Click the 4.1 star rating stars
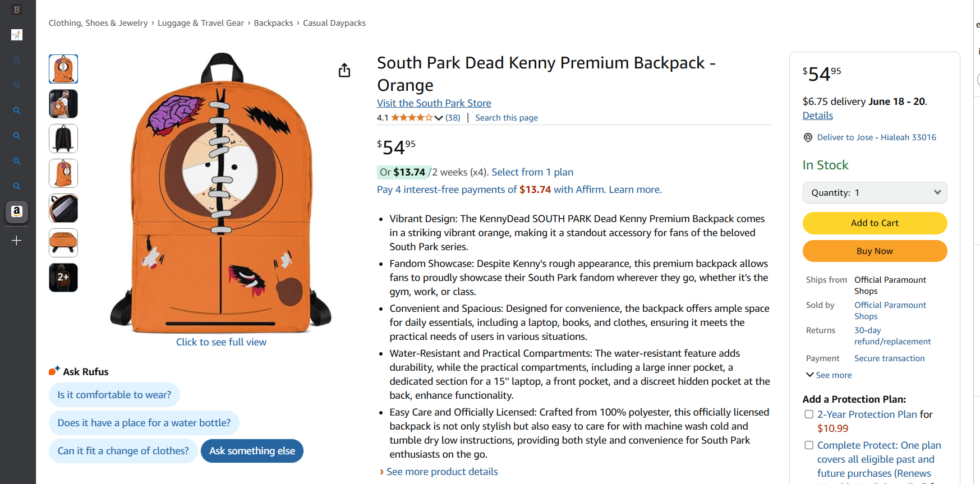Viewport: 980px width, 484px height. pyautogui.click(x=411, y=117)
